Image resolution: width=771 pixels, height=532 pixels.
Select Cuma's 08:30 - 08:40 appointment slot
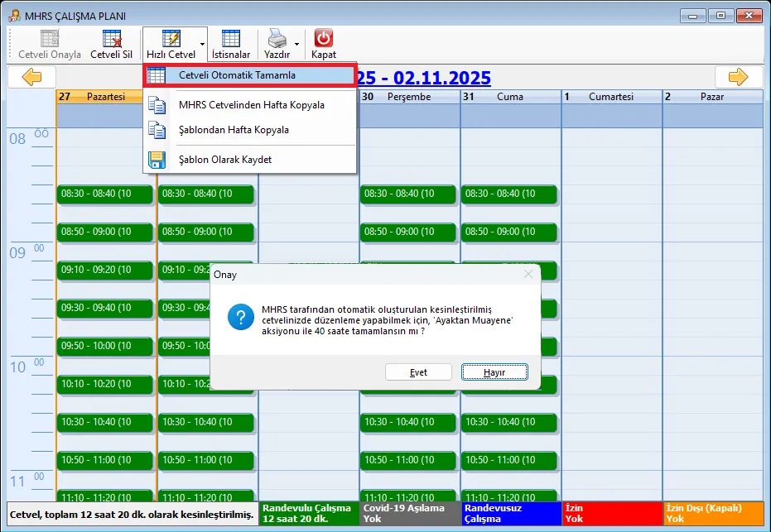(509, 194)
